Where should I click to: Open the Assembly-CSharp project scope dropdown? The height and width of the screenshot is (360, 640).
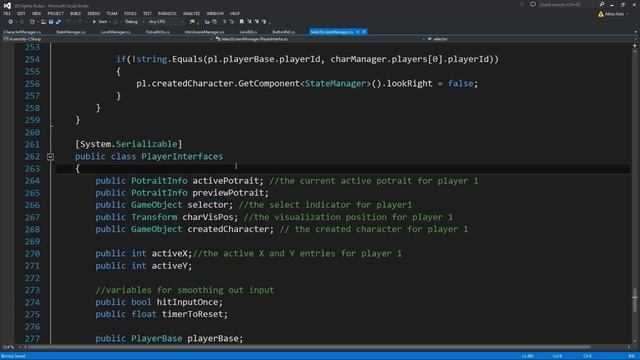(108, 39)
